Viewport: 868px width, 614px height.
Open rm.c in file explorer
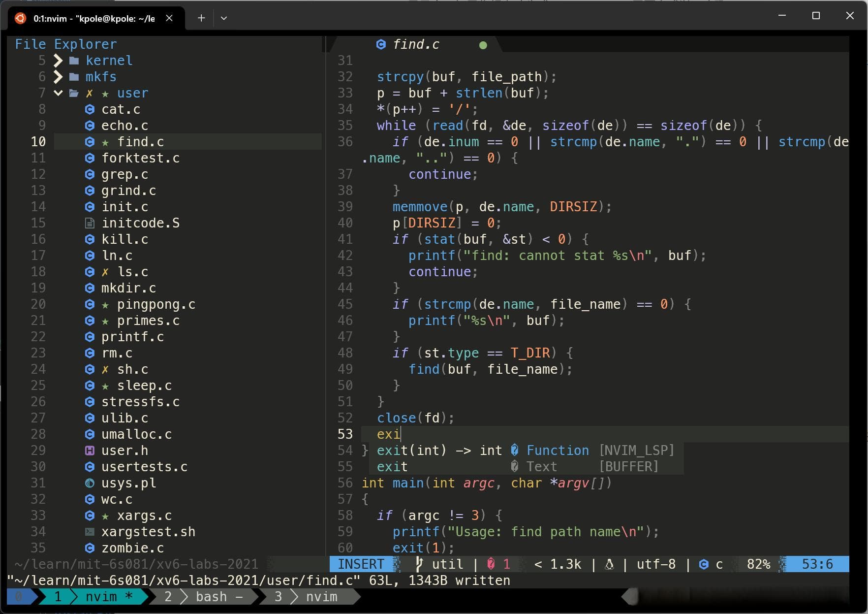click(117, 354)
